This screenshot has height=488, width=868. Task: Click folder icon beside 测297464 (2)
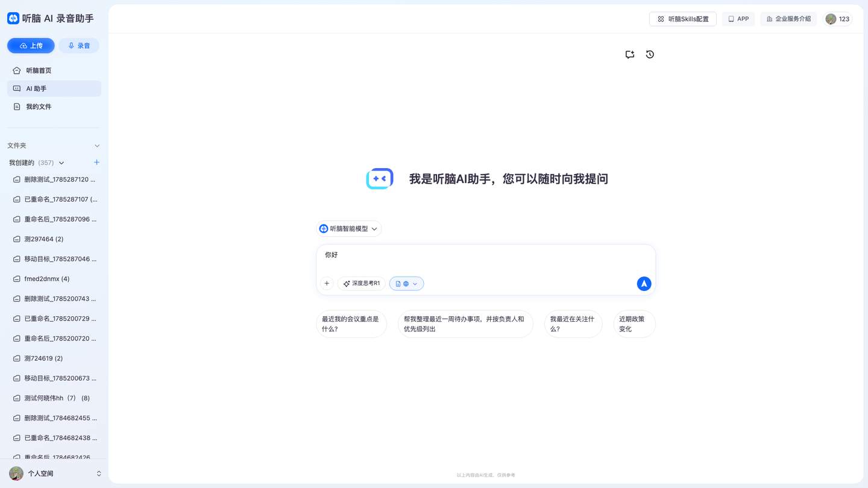(17, 239)
